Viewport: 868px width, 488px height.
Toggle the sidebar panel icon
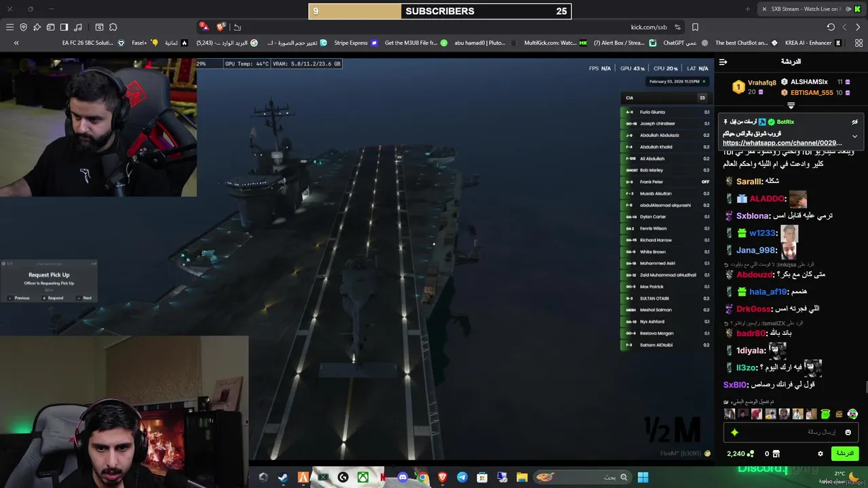[64, 27]
